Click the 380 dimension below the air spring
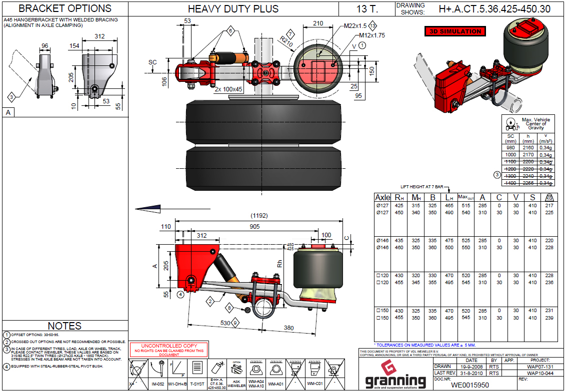 coord(288,328)
